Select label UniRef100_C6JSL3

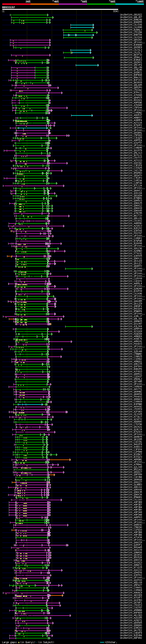click(131, 50)
